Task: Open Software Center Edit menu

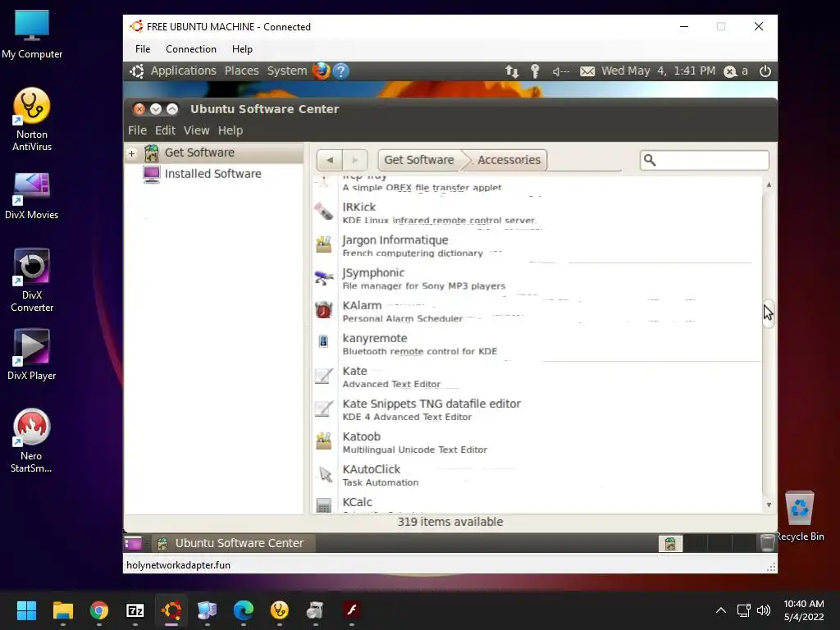Action: click(x=165, y=130)
